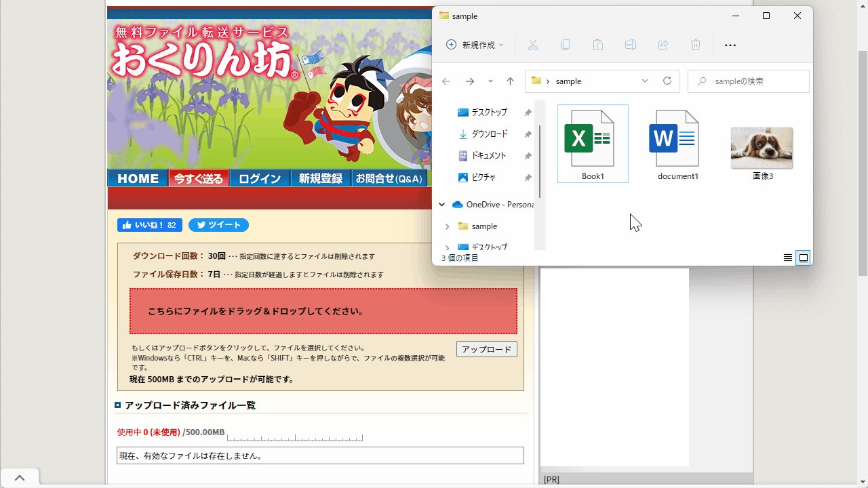
Task: Click the Share icon in Explorer toolbar
Action: (x=663, y=45)
